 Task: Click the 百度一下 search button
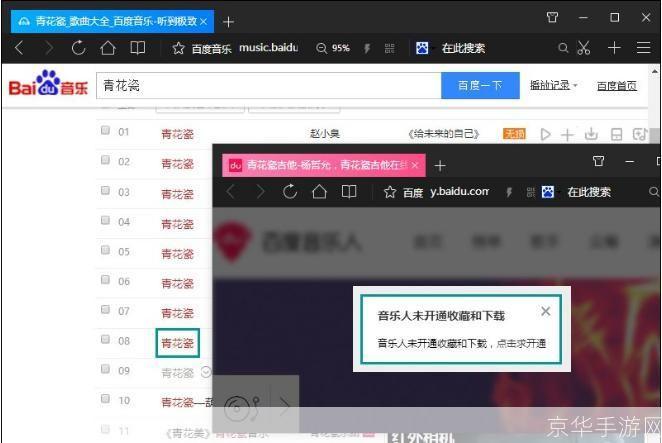tap(480, 86)
